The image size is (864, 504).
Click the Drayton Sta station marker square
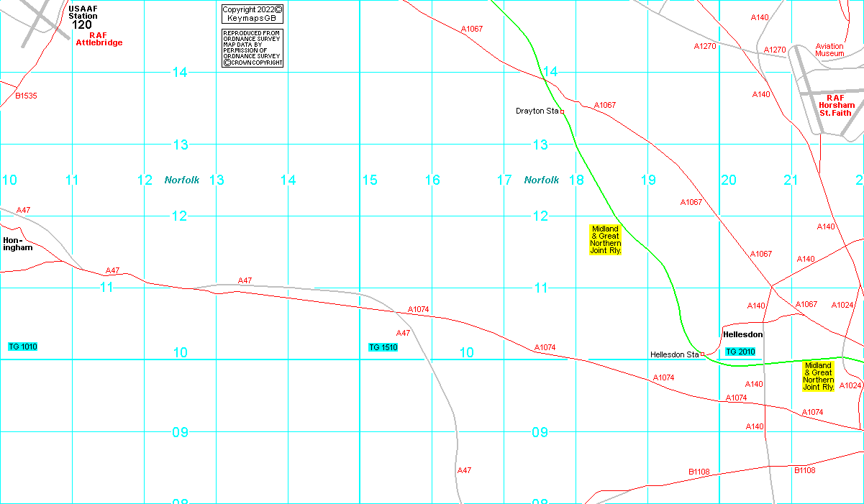563,111
